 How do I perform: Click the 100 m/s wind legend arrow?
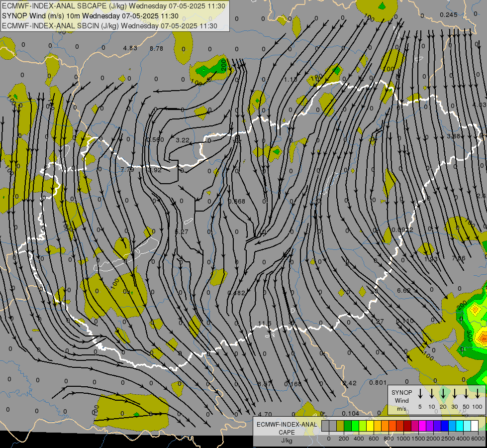point(478,394)
